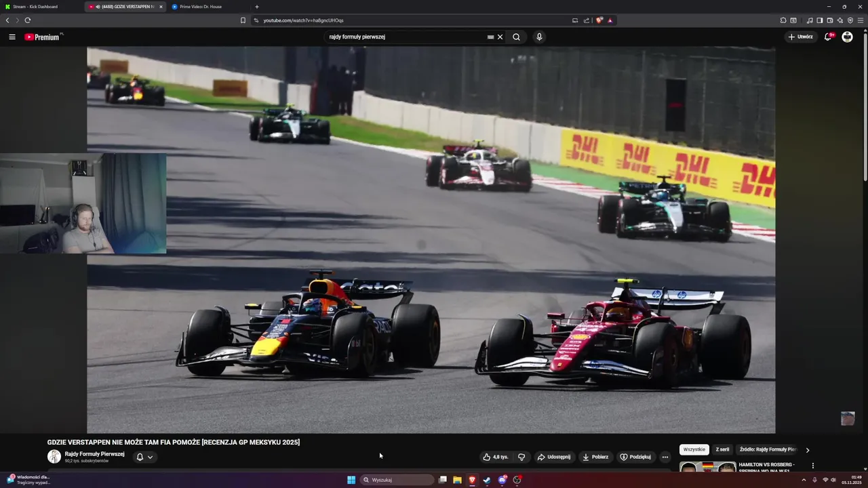
Task: Like the video (4,8 tys.)
Action: 495,457
